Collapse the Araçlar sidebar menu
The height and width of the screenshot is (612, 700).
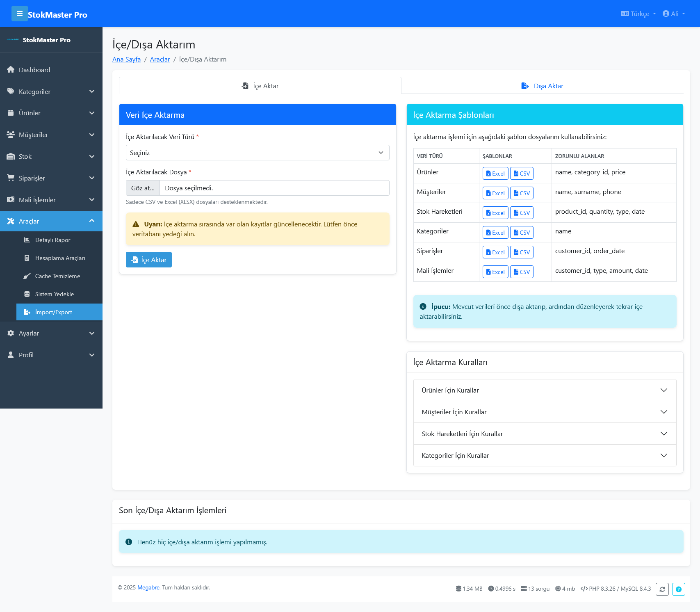[51, 221]
